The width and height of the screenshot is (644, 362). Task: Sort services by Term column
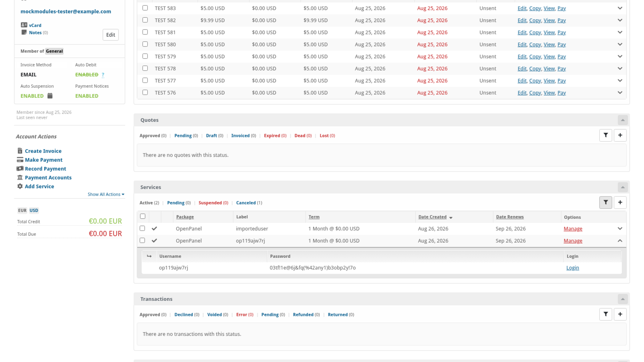pos(314,217)
